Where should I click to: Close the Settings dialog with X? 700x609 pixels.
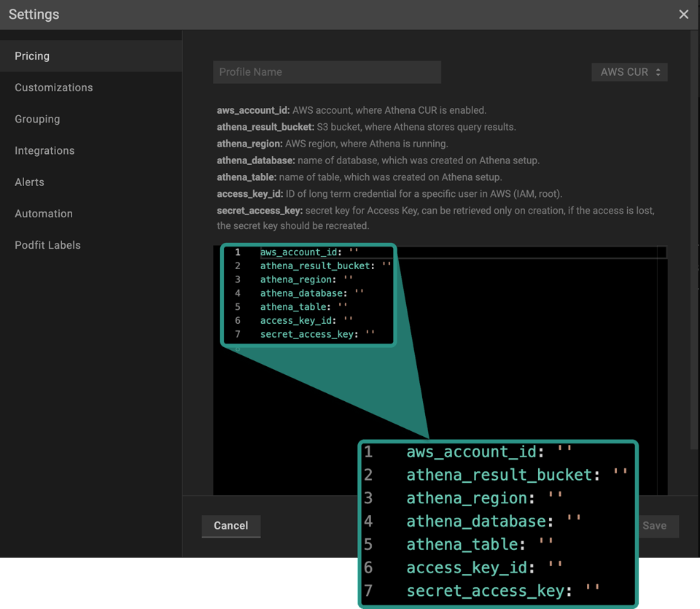683,15
